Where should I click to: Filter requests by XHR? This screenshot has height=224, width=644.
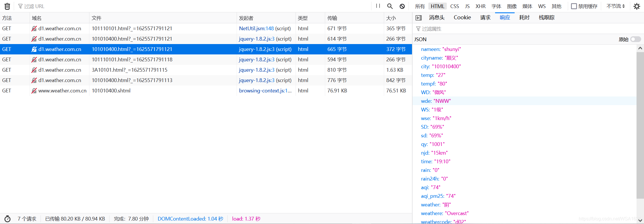click(x=480, y=6)
